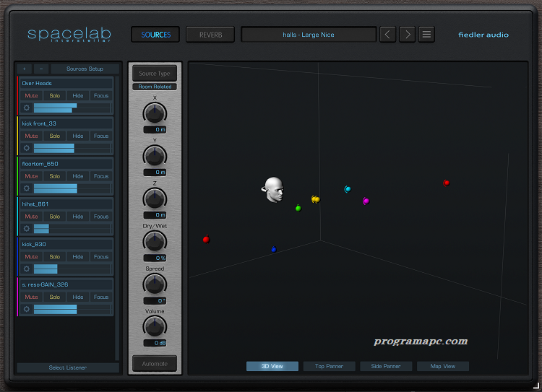Screen dimensions: 542x392
Task: Focus the floortom_650 source
Action: (x=101, y=176)
